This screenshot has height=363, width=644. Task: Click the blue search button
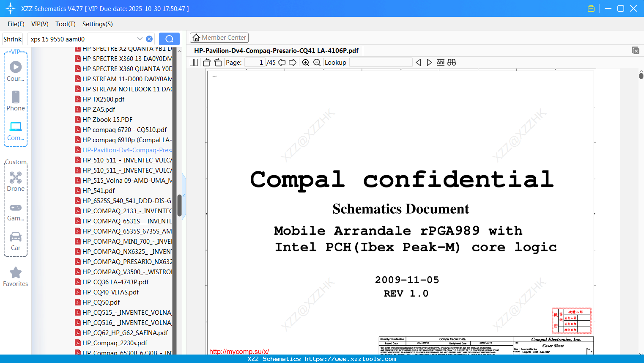tap(169, 39)
